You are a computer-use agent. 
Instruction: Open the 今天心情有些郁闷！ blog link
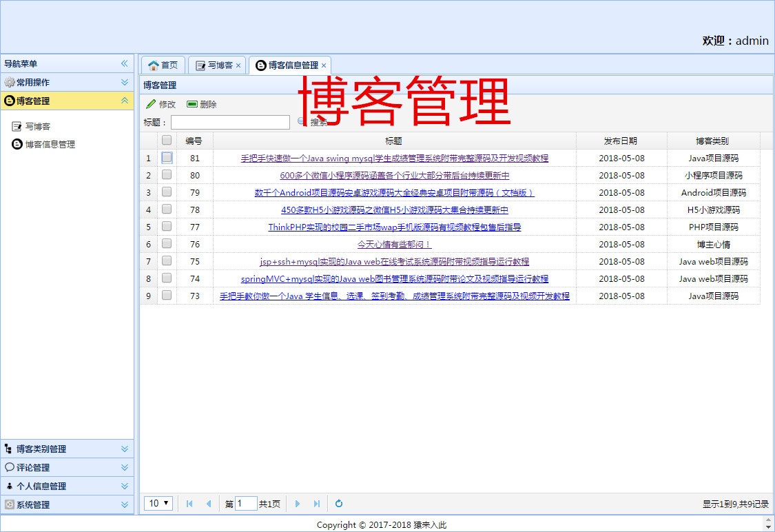[x=394, y=244]
